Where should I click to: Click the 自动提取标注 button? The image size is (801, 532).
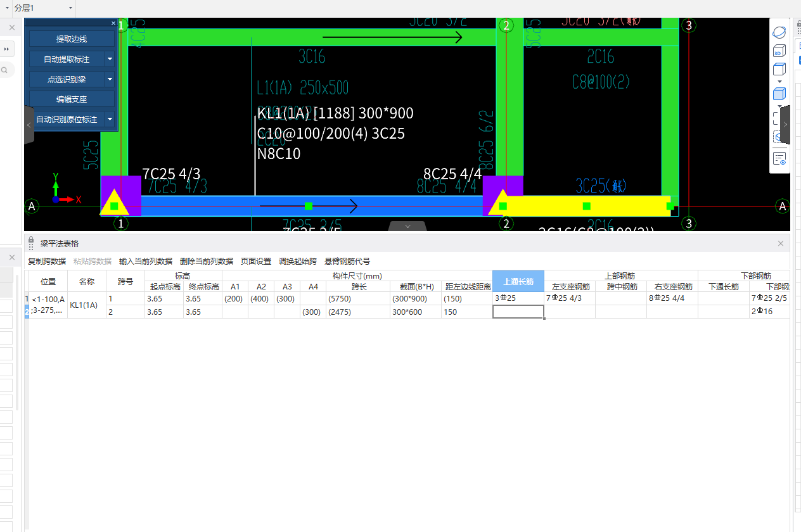67,59
